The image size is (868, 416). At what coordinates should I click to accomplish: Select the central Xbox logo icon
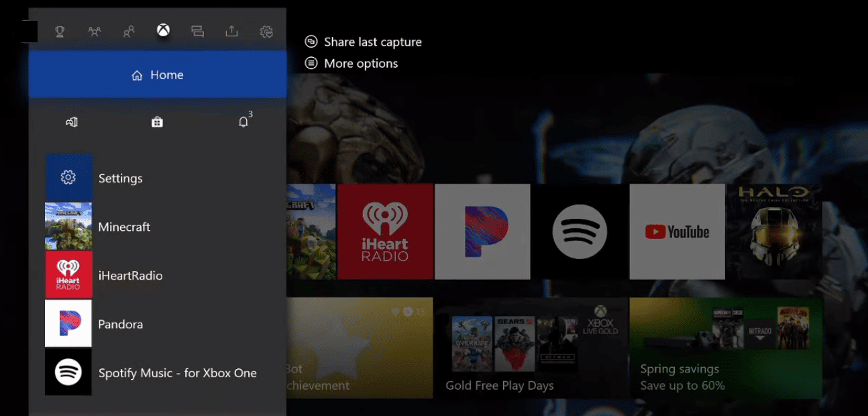pyautogui.click(x=163, y=30)
